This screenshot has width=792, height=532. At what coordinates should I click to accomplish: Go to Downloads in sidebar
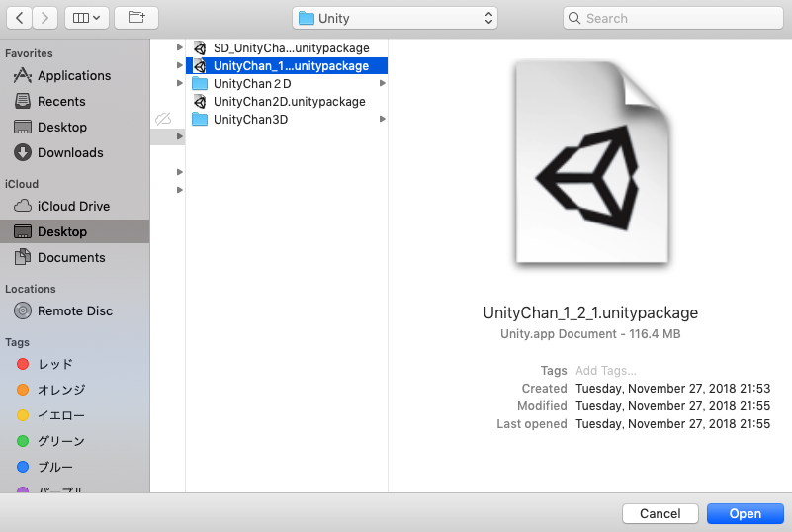[x=70, y=152]
